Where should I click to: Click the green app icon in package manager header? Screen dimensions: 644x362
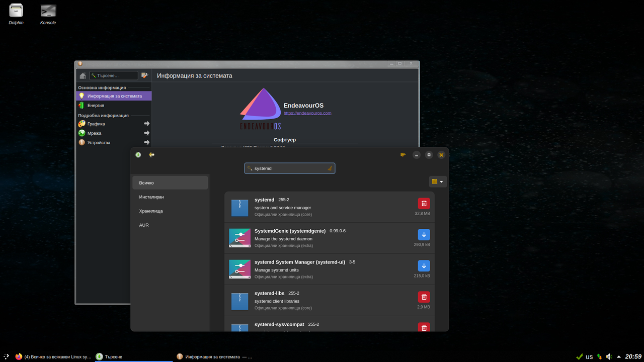138,155
